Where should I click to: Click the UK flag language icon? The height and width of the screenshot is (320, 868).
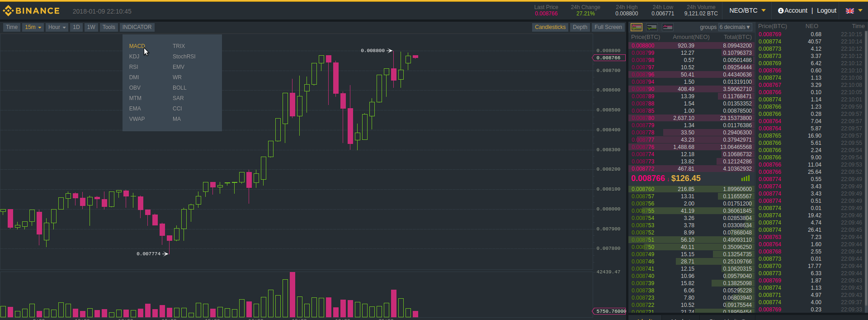[850, 11]
